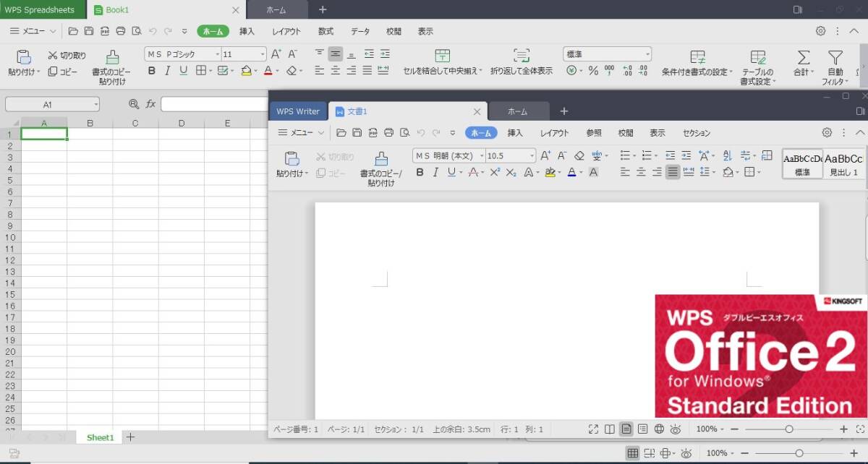Adjust Writer zoom slider handle

coord(788,429)
